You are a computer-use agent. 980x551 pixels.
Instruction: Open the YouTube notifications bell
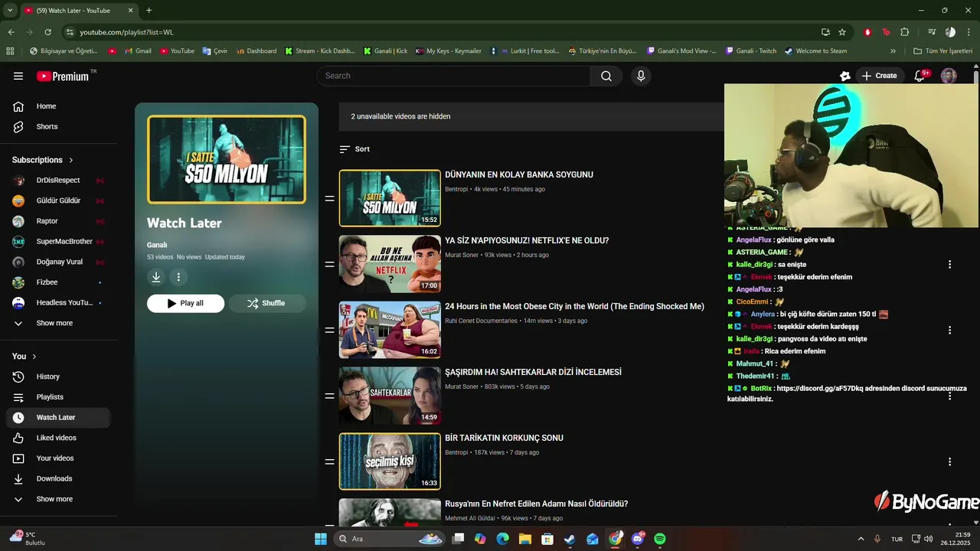tap(921, 76)
